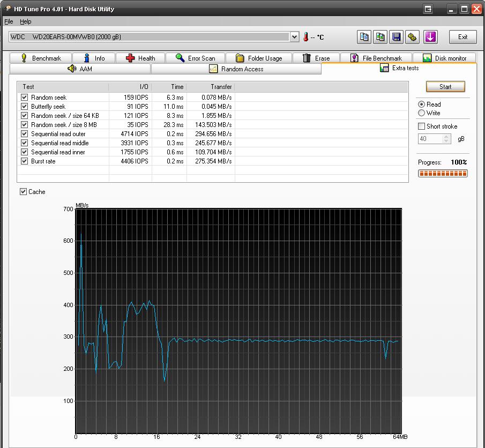Screen dimensions: 485x448
Task: Select the Extra tests tab
Action: 399,68
